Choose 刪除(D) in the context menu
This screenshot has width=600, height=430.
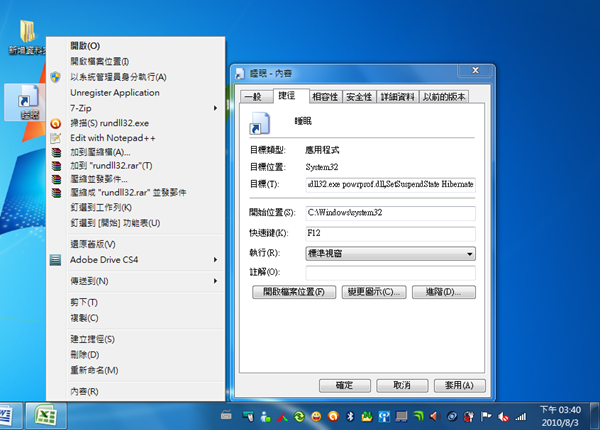click(135, 355)
